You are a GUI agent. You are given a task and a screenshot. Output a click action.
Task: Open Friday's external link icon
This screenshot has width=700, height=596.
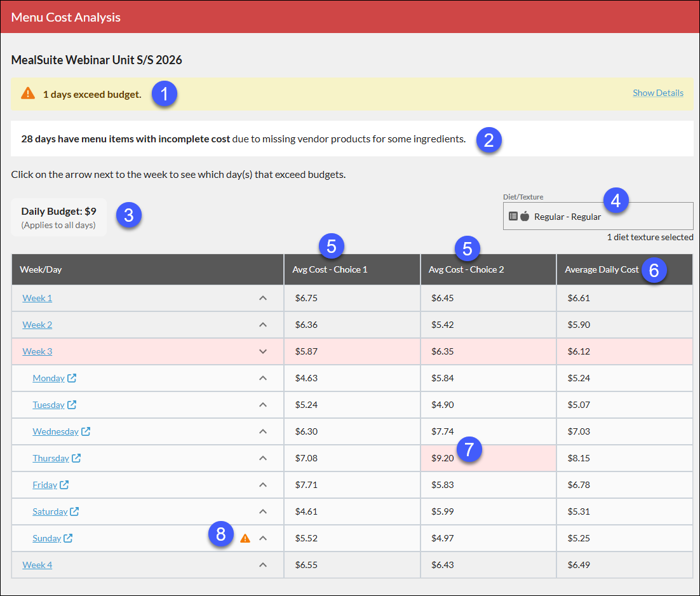pyautogui.click(x=64, y=485)
